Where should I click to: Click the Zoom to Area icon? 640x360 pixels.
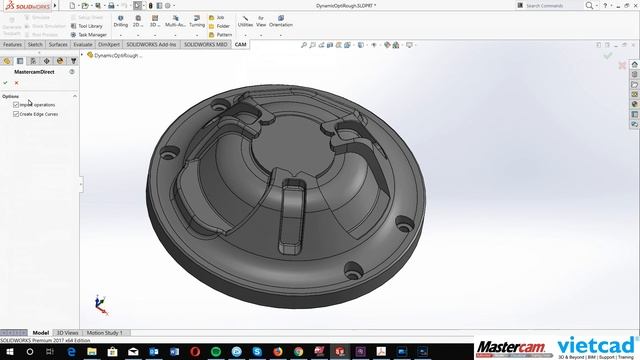[312, 45]
